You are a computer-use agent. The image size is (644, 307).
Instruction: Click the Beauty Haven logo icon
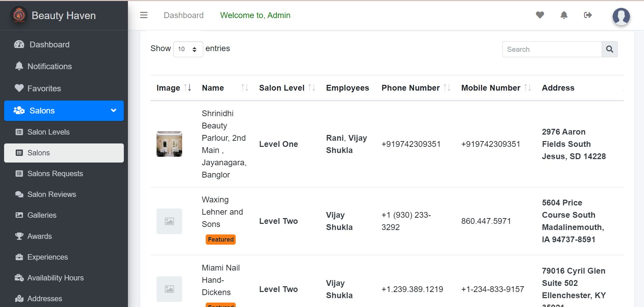[19, 15]
